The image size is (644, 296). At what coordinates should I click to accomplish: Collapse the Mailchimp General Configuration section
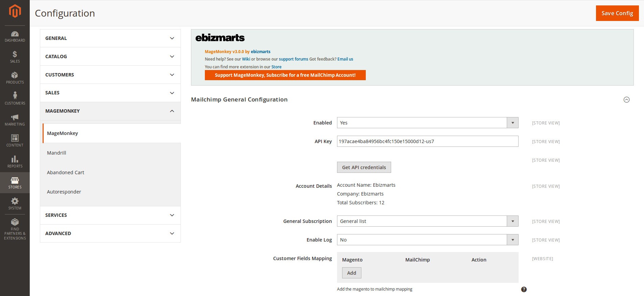click(626, 99)
